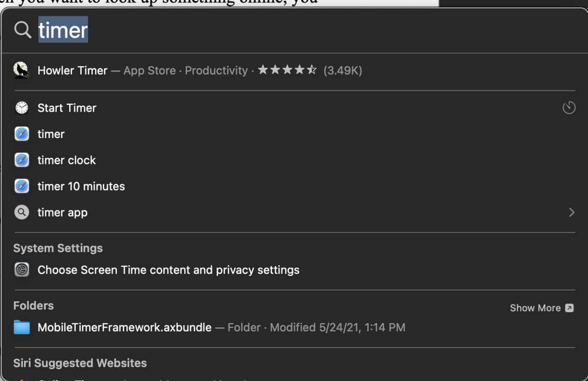Open MobileTimerFramework.axbundle folder result

coord(124,327)
